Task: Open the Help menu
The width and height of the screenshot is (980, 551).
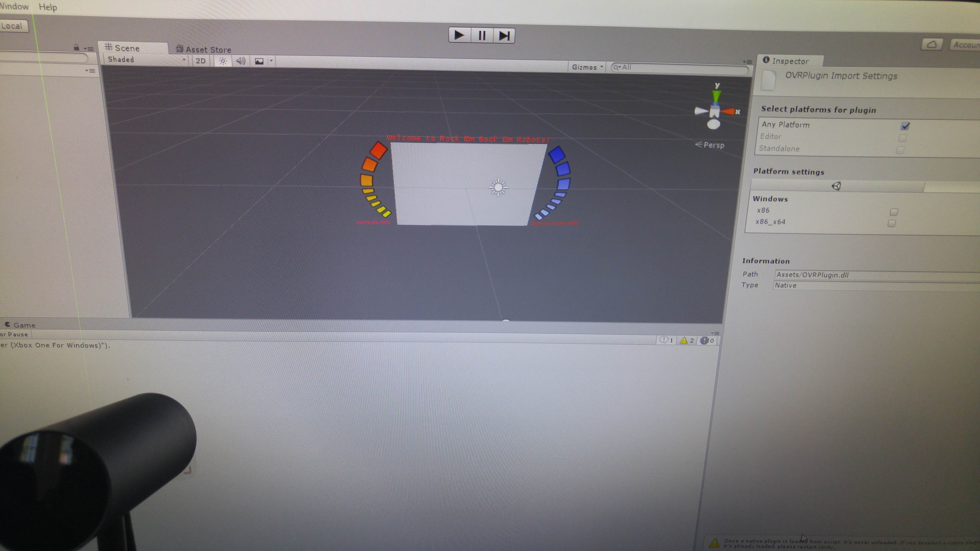Action: click(48, 7)
